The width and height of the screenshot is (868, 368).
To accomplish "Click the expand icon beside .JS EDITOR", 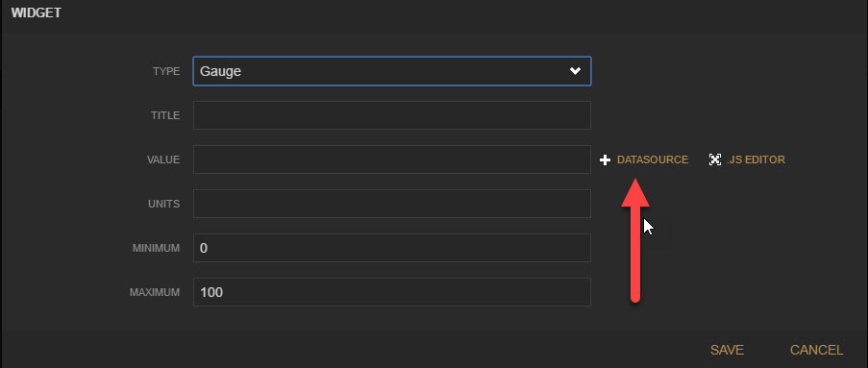I will [x=714, y=159].
